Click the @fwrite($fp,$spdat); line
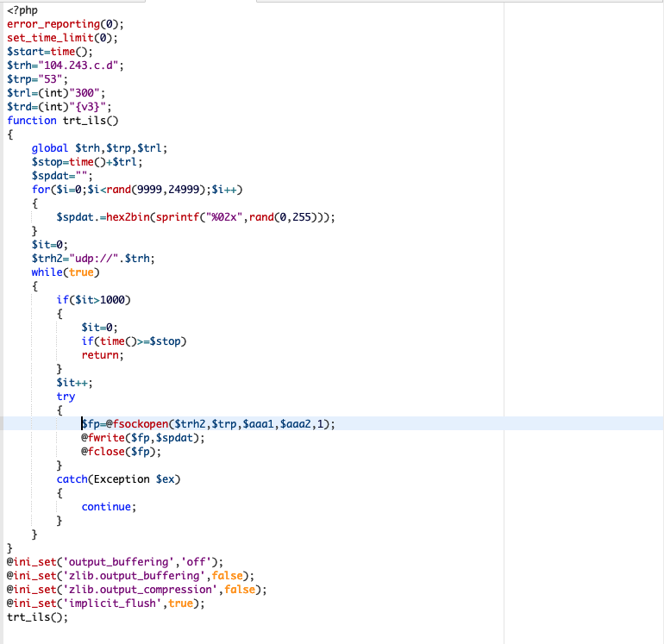This screenshot has height=644, width=664. pos(142,438)
